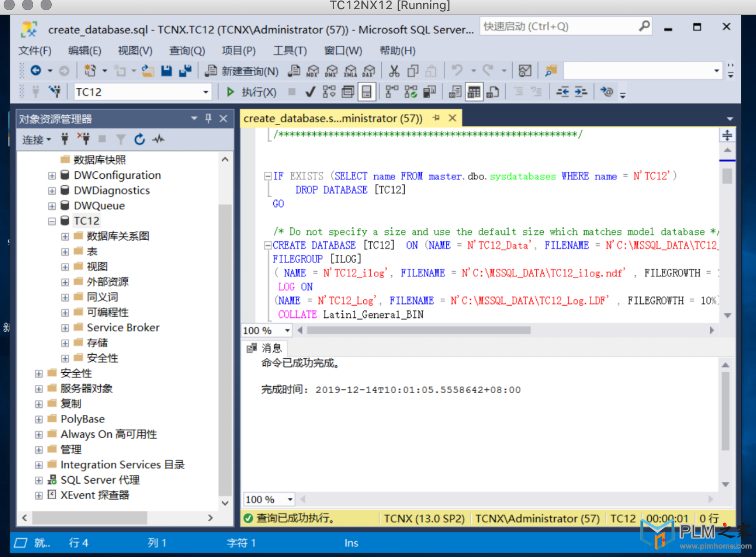This screenshot has width=756, height=557.
Task: Open the 编辑(E) menu
Action: pos(84,50)
